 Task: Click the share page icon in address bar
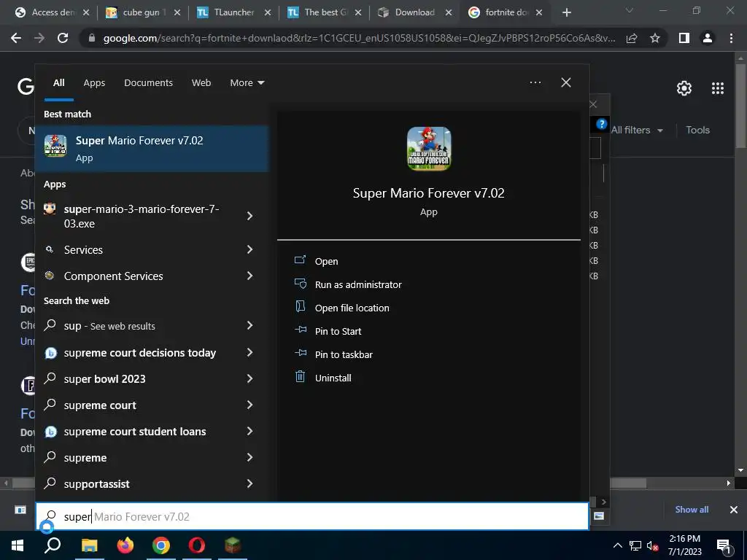point(632,38)
